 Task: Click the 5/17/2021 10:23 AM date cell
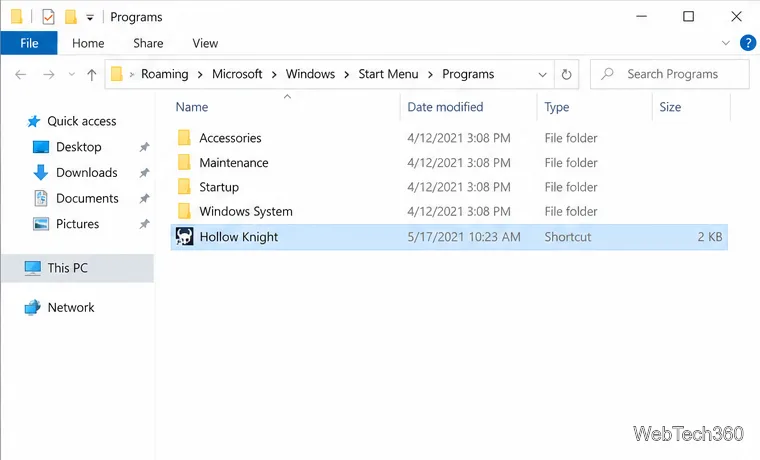[464, 237]
